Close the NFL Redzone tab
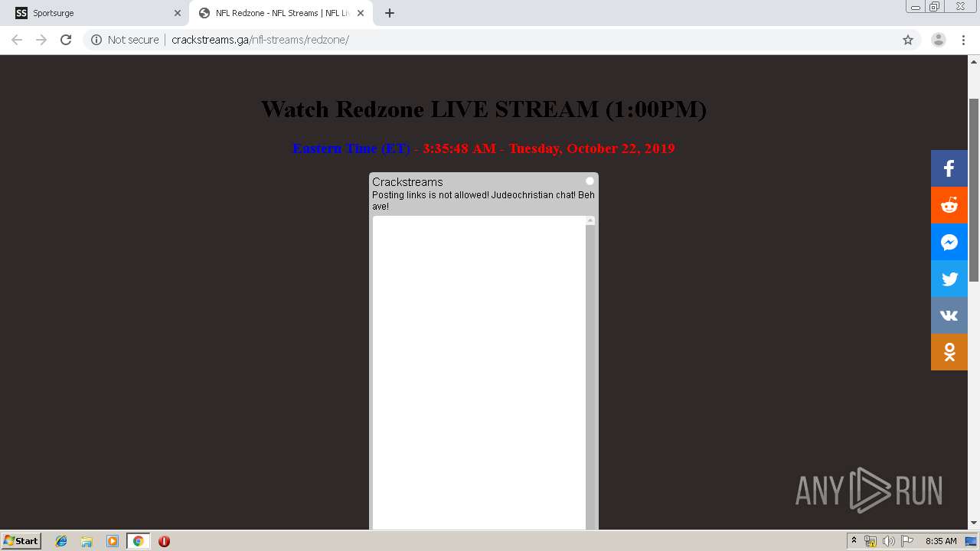Screen dimensions: 980x551 pos(361,13)
